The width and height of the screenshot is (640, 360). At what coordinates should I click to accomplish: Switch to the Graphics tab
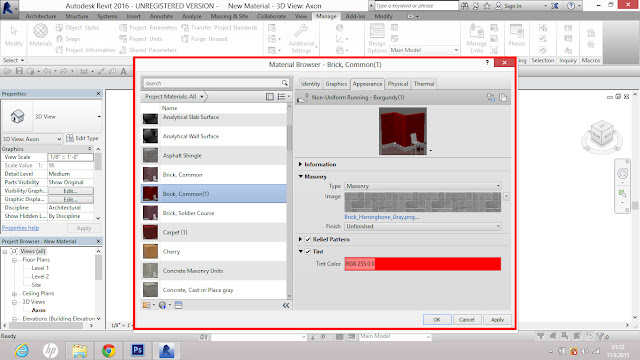tap(336, 84)
